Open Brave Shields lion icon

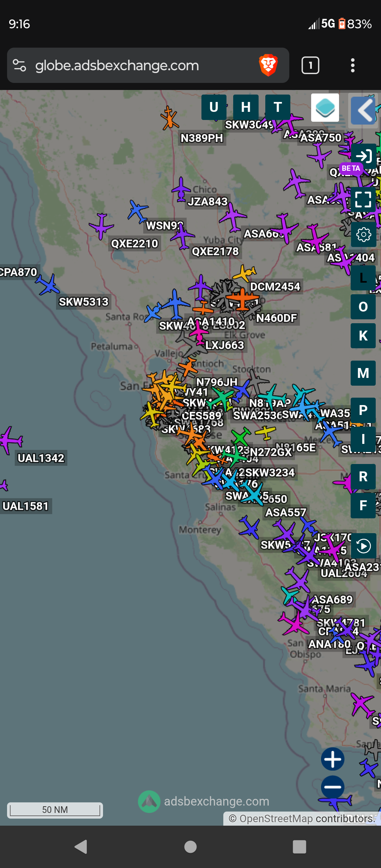pos(268,65)
